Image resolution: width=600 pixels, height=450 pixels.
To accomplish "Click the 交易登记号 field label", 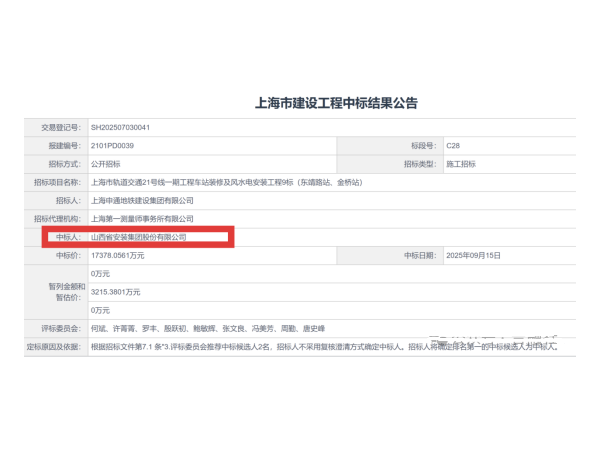I will [60, 128].
